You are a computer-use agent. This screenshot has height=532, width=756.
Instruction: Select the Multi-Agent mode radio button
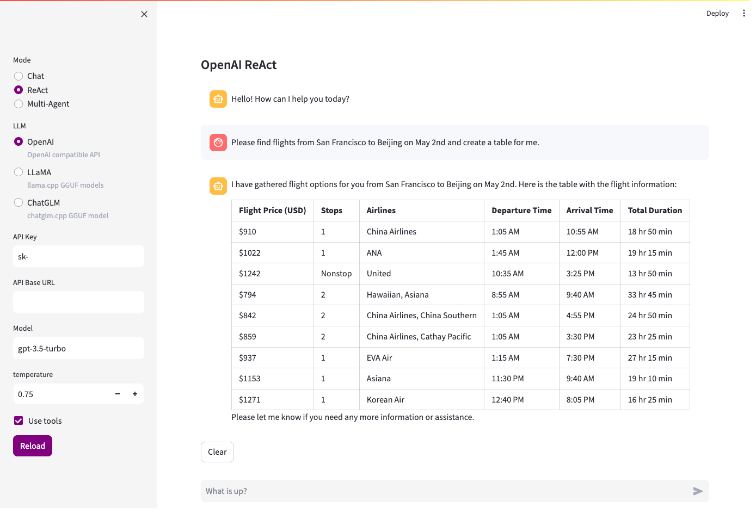click(19, 104)
